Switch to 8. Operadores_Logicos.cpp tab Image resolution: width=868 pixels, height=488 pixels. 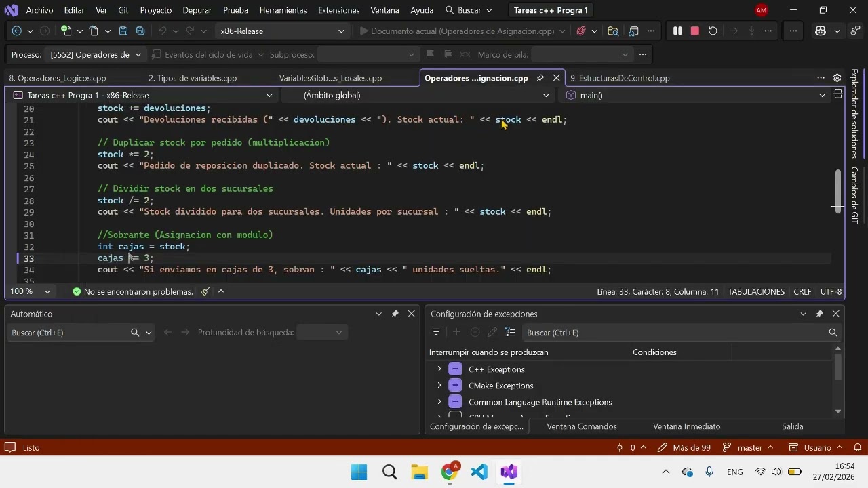pos(58,78)
